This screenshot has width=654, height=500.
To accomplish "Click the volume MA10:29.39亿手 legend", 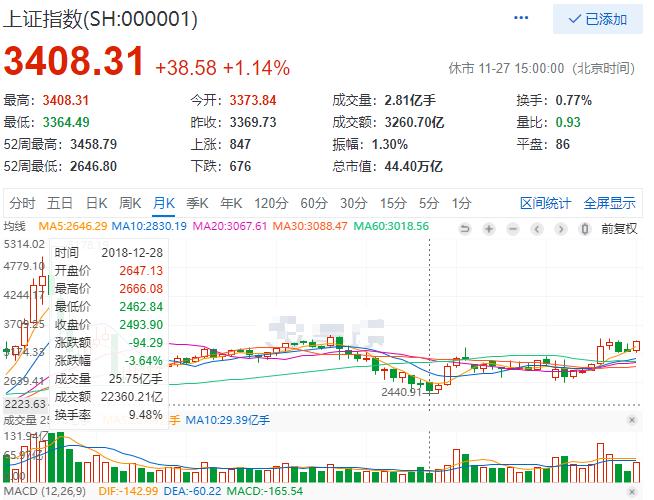I will pyautogui.click(x=227, y=420).
